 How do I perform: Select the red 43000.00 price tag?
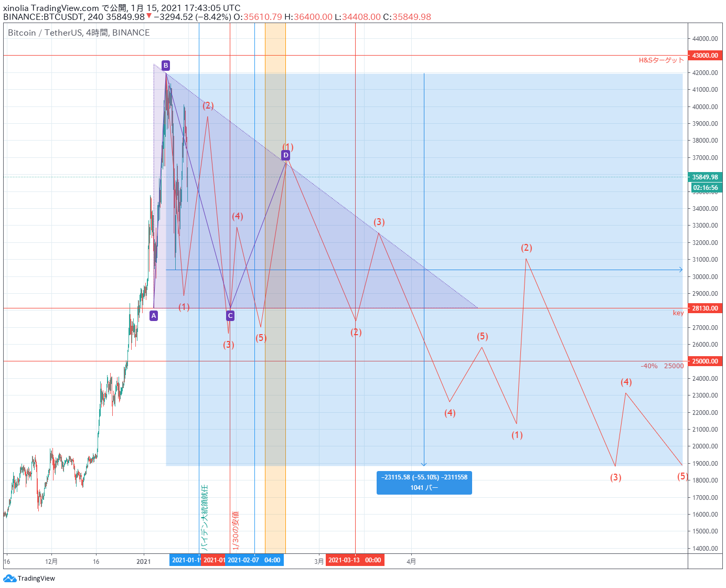click(705, 56)
